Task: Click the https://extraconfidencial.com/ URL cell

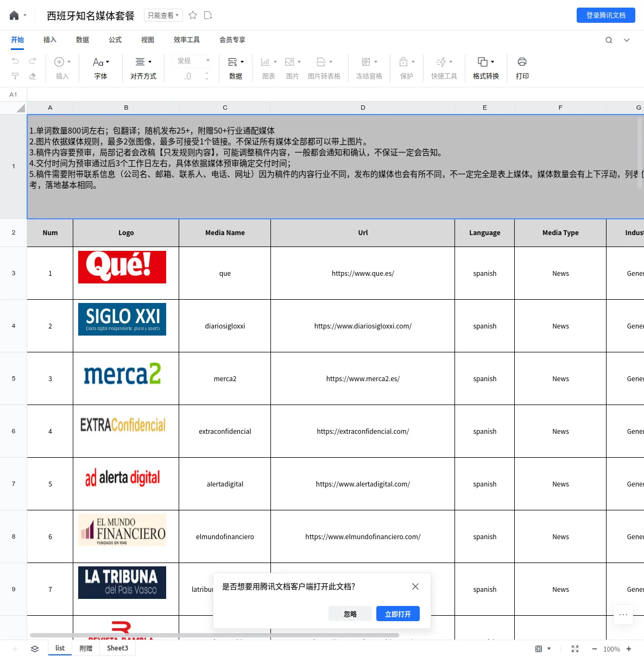Action: (x=363, y=432)
